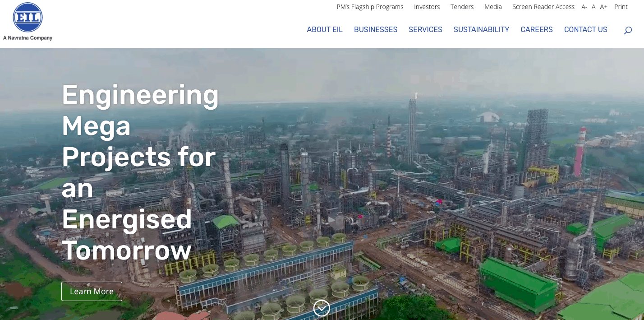Screen dimensions: 644x320
Task: Click the Print option
Action: point(621,7)
